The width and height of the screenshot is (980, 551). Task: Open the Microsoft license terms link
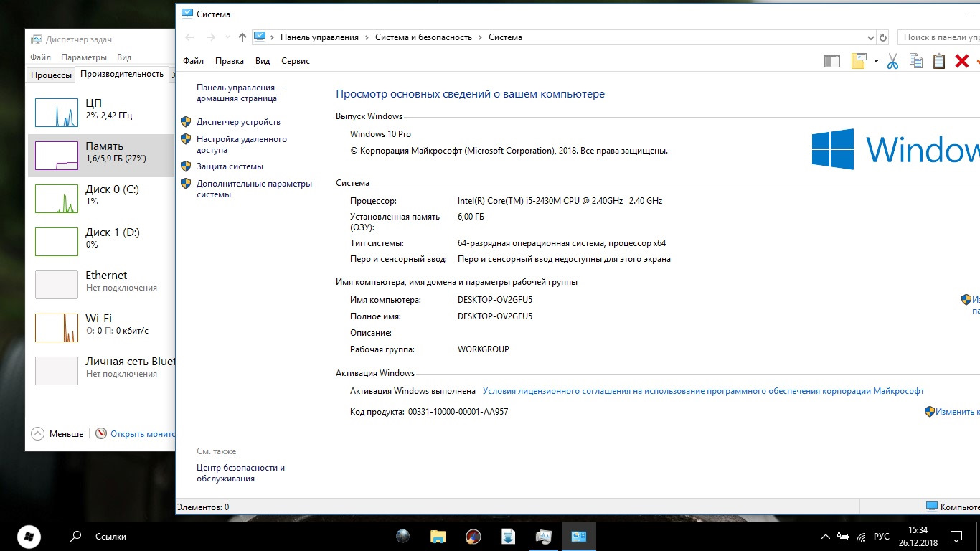click(x=703, y=391)
